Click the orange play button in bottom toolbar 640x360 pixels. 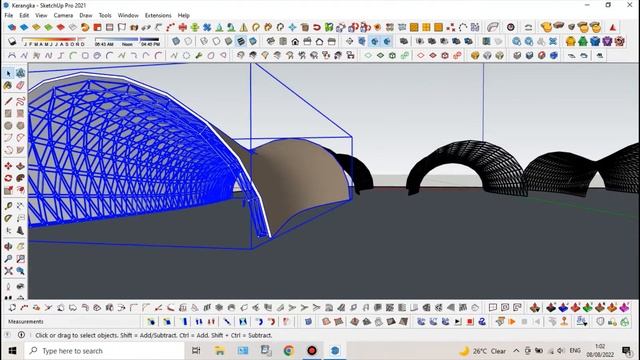(512, 322)
